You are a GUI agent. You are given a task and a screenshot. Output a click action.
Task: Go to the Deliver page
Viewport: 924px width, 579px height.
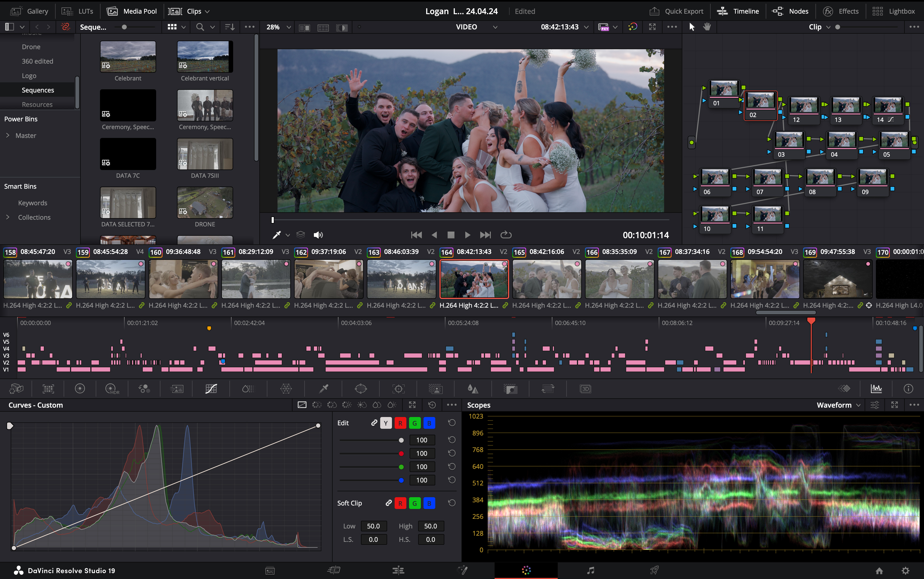(654, 570)
